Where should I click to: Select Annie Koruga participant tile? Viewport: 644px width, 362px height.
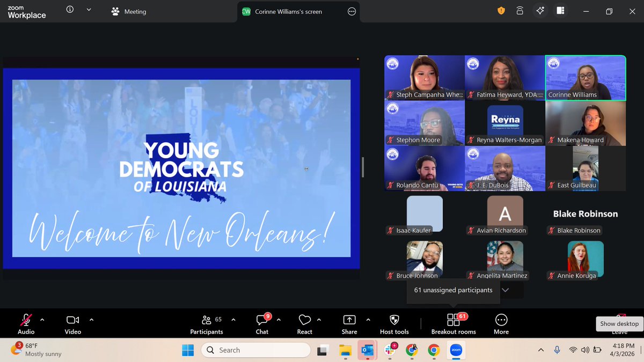[586, 259]
